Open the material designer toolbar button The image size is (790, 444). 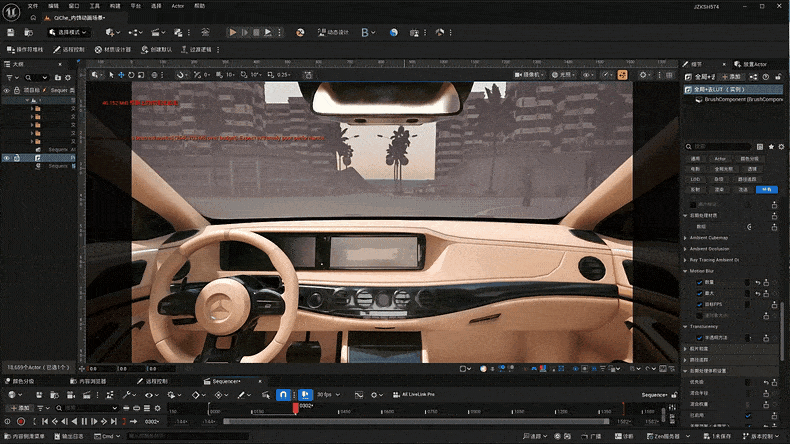pos(113,49)
